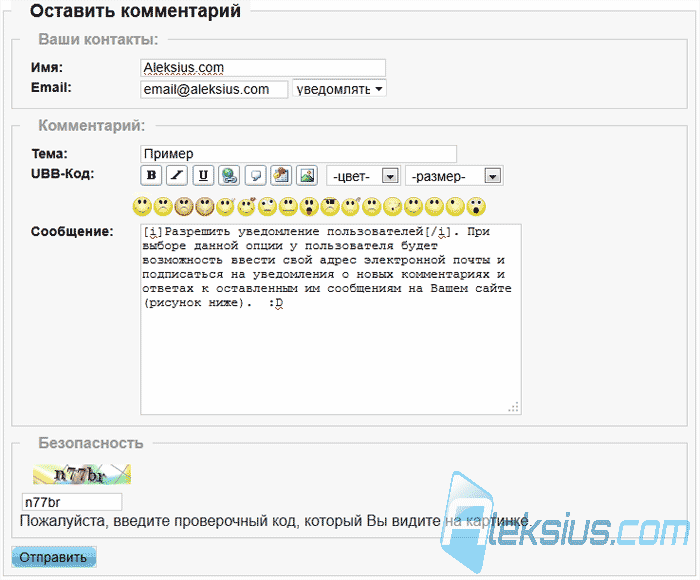Insert an image with the picture icon

point(308,175)
